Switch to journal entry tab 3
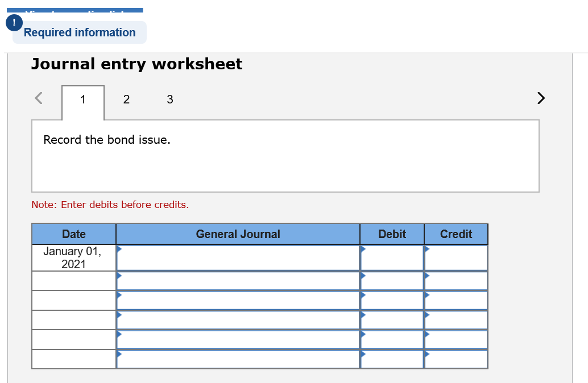 (x=169, y=99)
